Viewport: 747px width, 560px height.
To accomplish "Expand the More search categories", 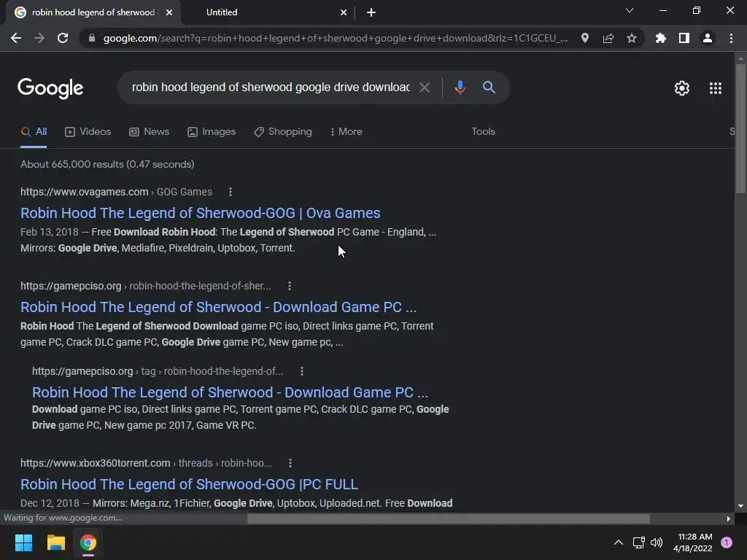I will 347,132.
